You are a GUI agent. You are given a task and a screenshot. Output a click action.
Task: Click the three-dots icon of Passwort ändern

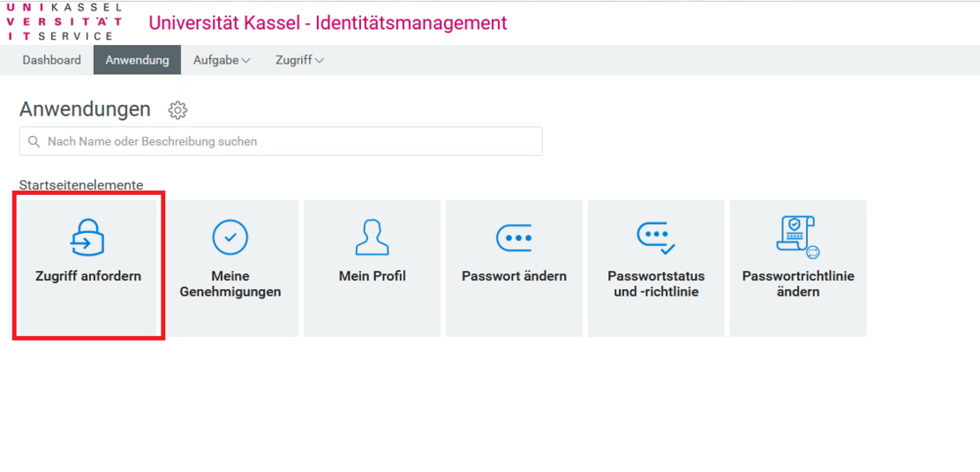coord(514,237)
